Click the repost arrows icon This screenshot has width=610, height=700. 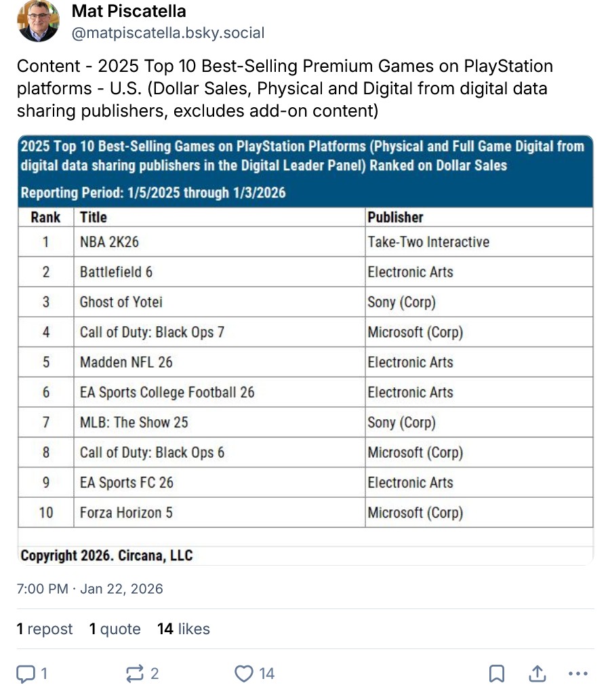(135, 674)
